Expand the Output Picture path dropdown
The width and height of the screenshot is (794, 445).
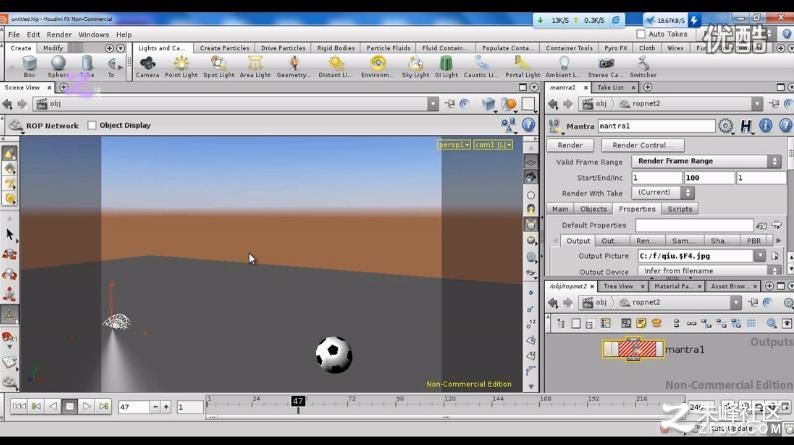click(x=759, y=256)
